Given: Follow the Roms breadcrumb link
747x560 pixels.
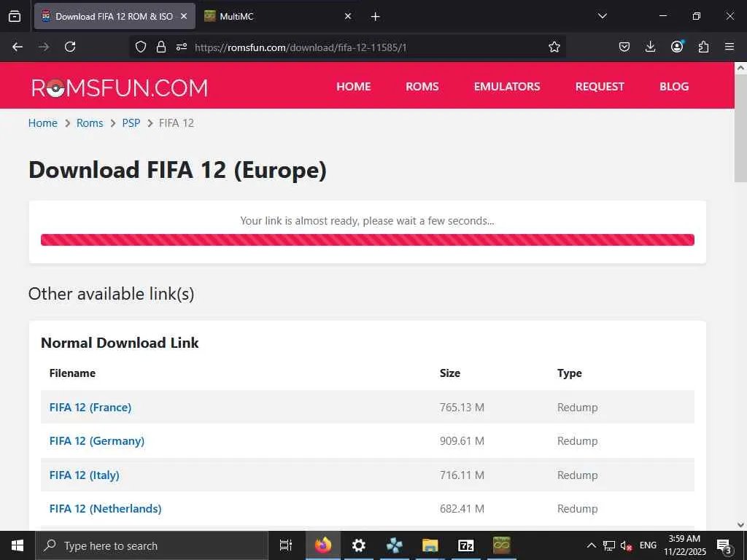Looking at the screenshot, I should (90, 122).
